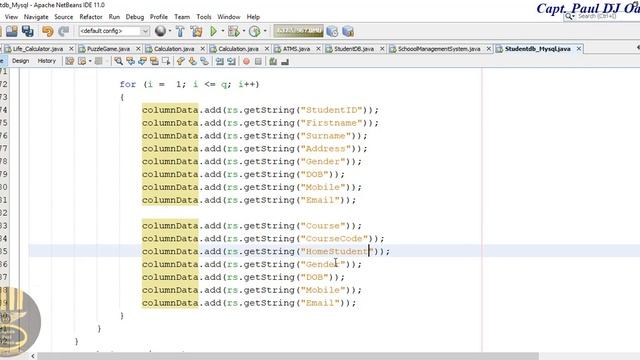Viewport: 640px width, 360px height.
Task: Click the Profile Project icon
Action: point(255,31)
